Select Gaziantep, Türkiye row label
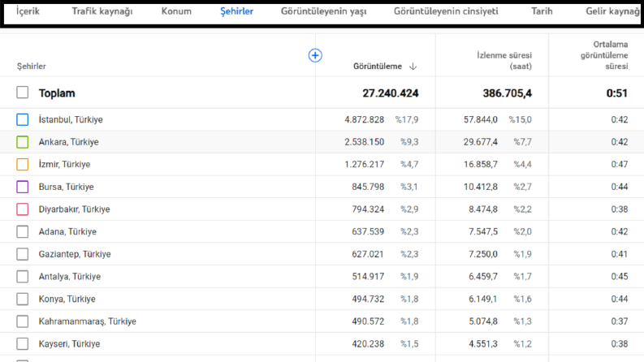644x362 pixels. [75, 254]
